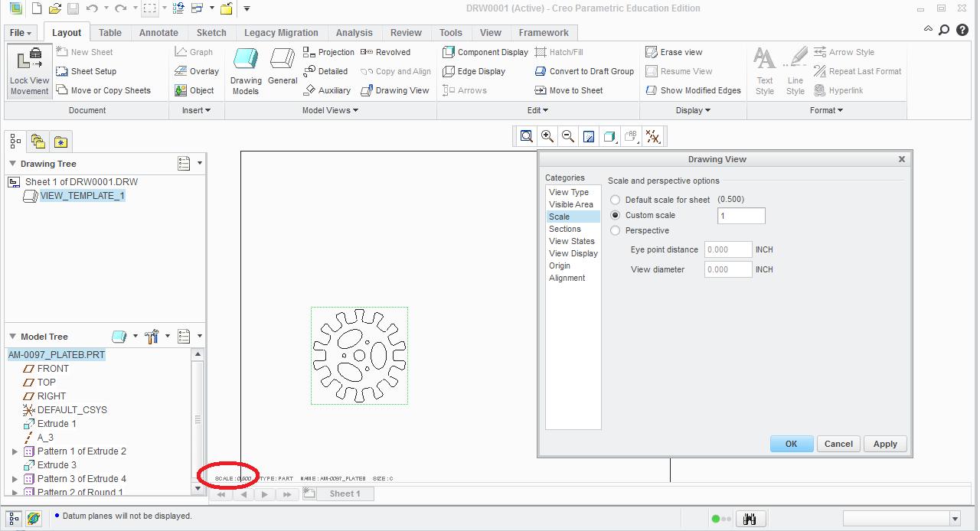The image size is (980, 531).
Task: Select the View Display category
Action: (x=573, y=253)
